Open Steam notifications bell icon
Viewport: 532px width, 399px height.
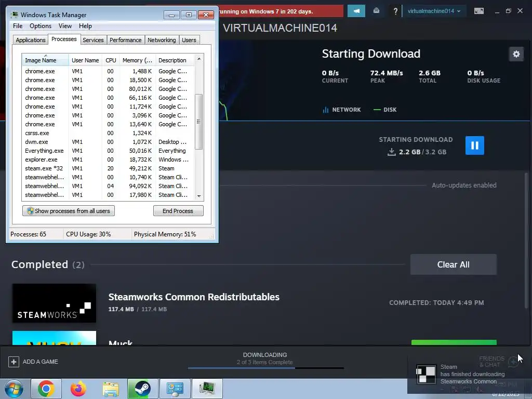(376, 11)
